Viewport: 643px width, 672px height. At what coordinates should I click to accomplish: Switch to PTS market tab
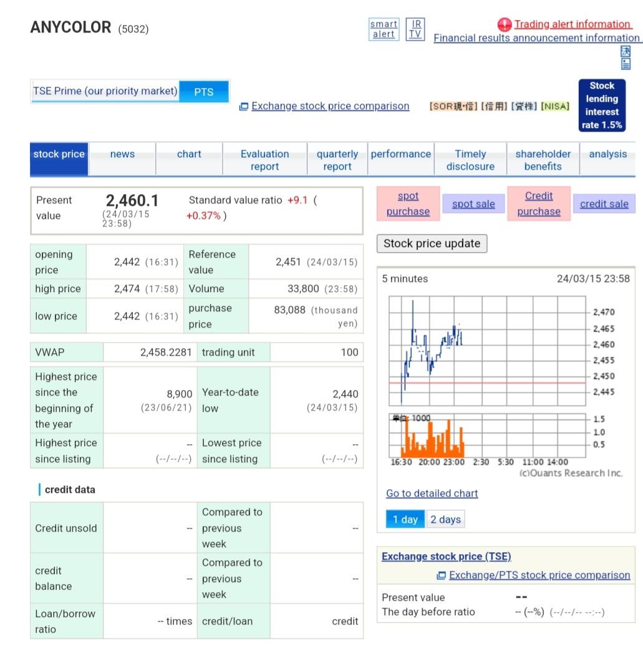204,92
